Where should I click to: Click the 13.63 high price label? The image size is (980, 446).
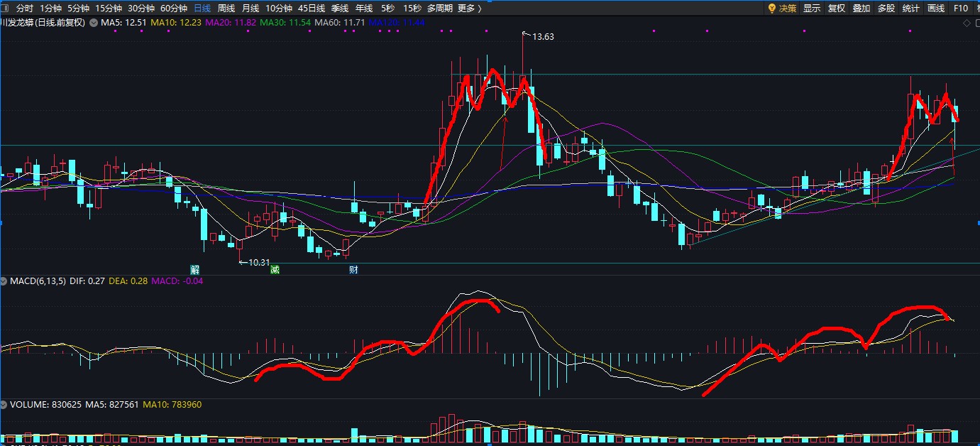(x=543, y=36)
